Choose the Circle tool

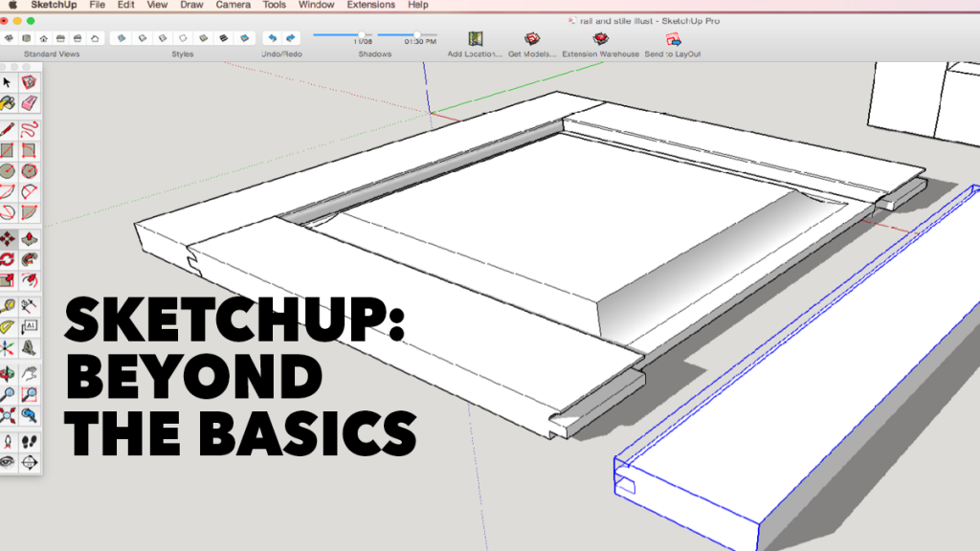tap(8, 171)
